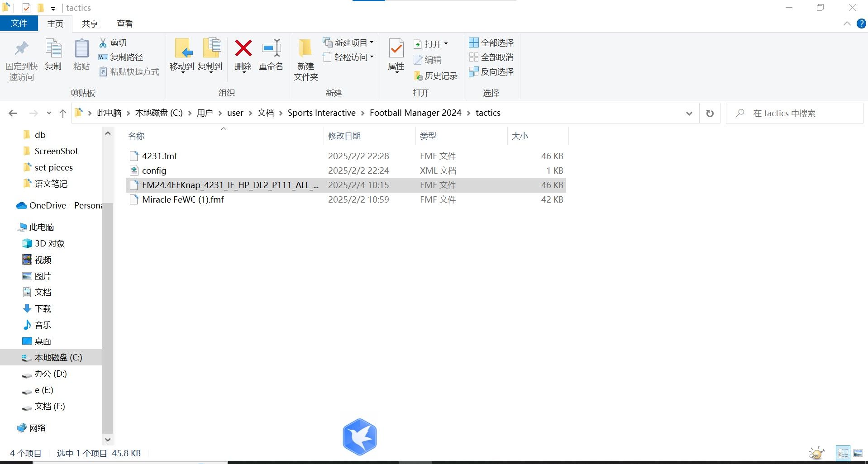Open Network (网络) in sidebar
The height and width of the screenshot is (464, 868).
32,428
